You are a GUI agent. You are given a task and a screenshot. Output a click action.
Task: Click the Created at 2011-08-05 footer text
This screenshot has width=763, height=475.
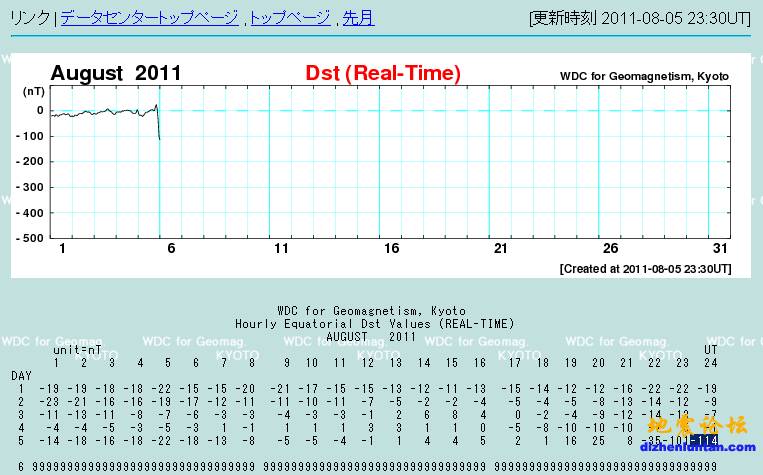coord(645,268)
